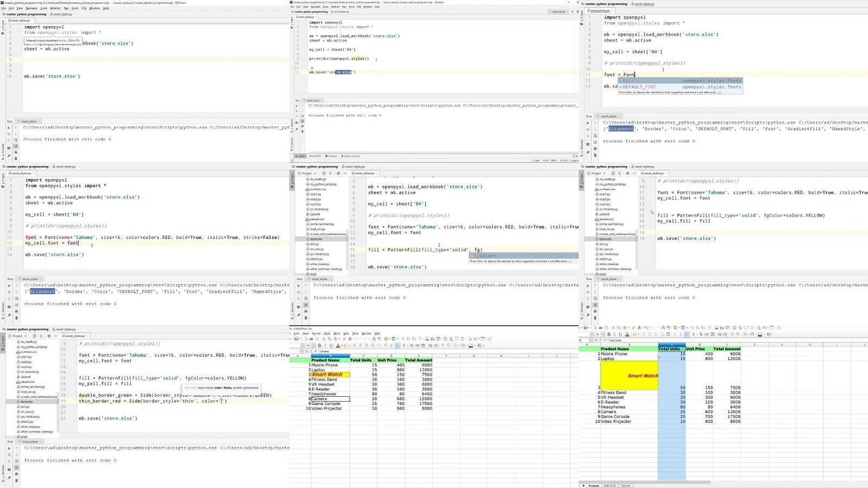Open Project panel gear settings in thin_border_red window
This screenshot has width=868, height=488.
pyautogui.click(x=49, y=336)
